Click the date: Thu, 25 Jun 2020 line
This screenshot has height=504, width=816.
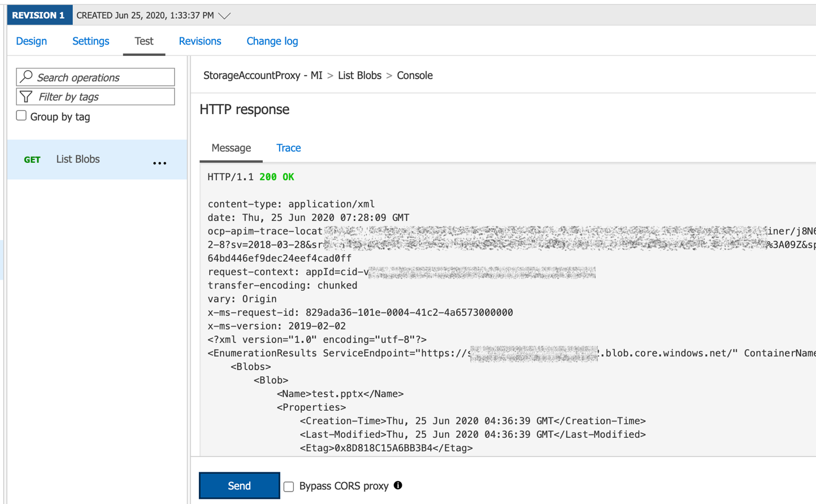pyautogui.click(x=309, y=218)
